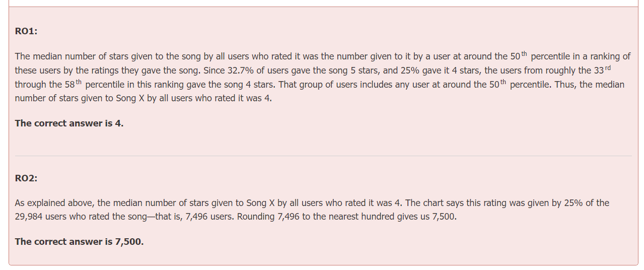Click the phrase "As explained above" in RO2

pyautogui.click(x=53, y=204)
